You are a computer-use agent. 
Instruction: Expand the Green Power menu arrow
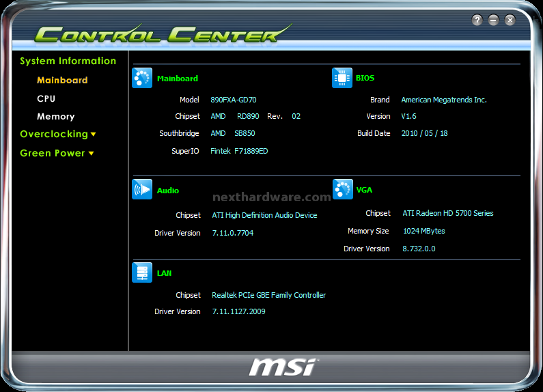coord(91,154)
